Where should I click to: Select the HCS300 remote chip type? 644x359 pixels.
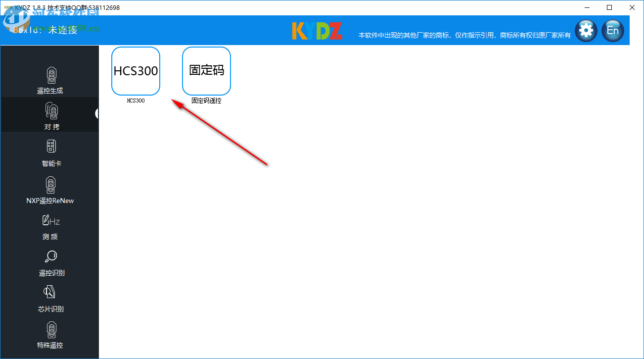pos(136,71)
